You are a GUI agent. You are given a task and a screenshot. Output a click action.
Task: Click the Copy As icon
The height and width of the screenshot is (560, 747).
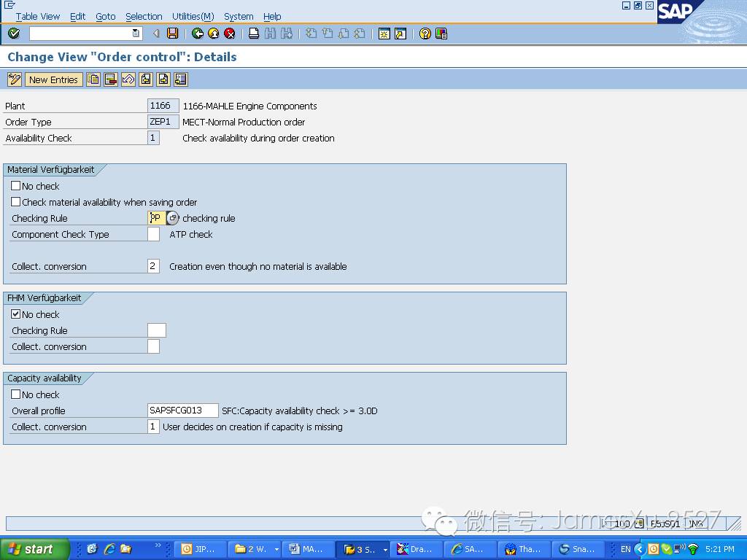coord(93,79)
